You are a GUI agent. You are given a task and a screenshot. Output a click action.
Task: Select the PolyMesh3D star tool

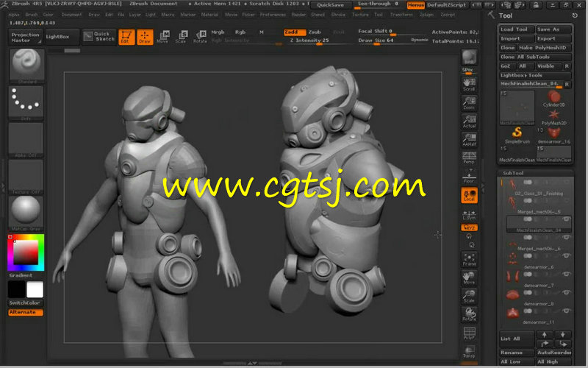tap(553, 117)
